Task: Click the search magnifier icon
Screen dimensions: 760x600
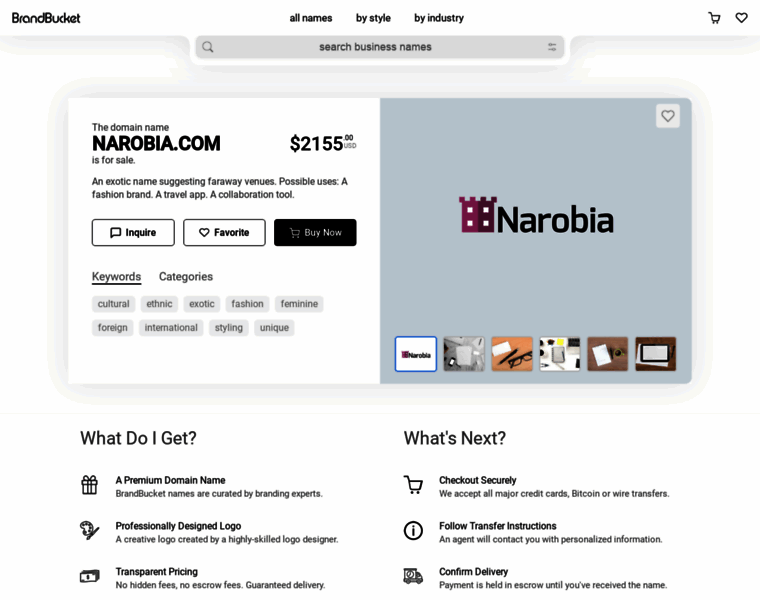Action: click(208, 47)
